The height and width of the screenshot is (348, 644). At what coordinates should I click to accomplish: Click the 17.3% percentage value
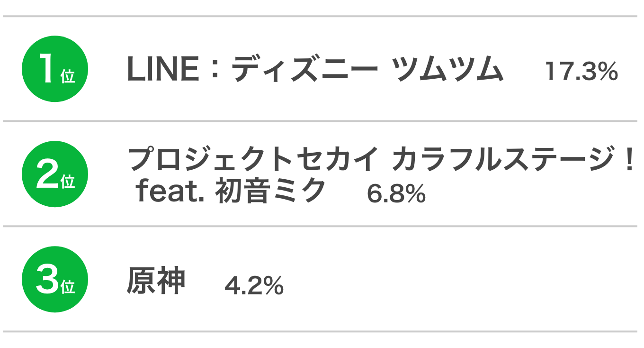point(581,72)
